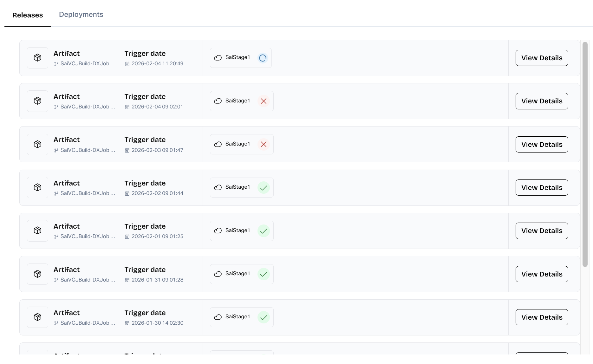Click the cloud icon in the 2026-01-30 SaiStage1 stage
The height and width of the screenshot is (364, 593).
pyautogui.click(x=218, y=317)
